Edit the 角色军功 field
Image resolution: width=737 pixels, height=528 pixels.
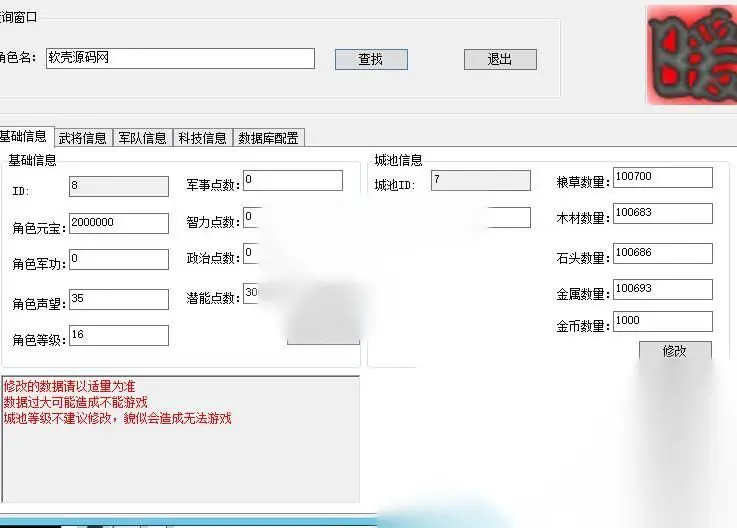(119, 260)
